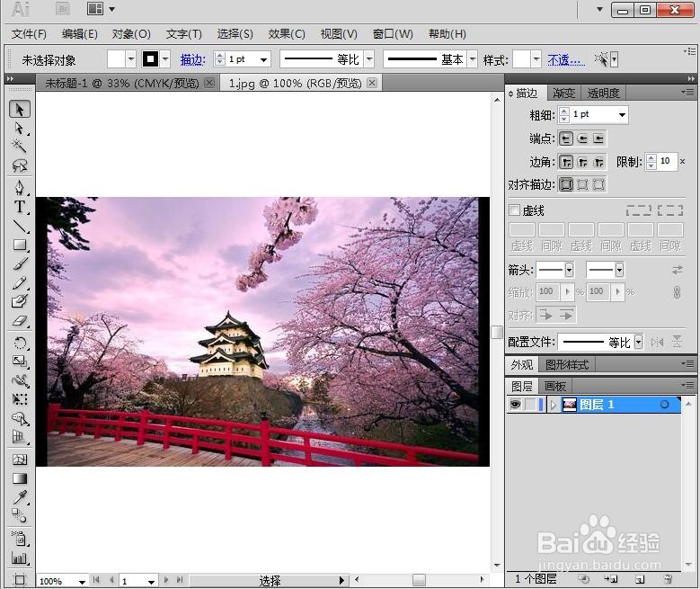The image size is (700, 589).
Task: Toggle lock box of 图层 1
Action: point(530,405)
